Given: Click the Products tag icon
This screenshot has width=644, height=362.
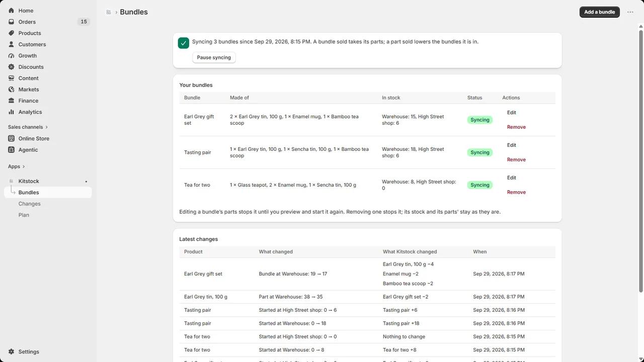Looking at the screenshot, I should [11, 33].
